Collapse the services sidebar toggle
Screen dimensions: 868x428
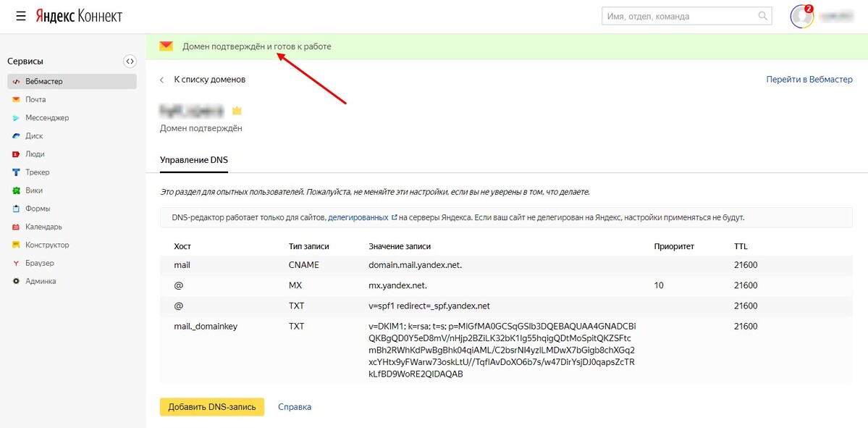[x=130, y=61]
